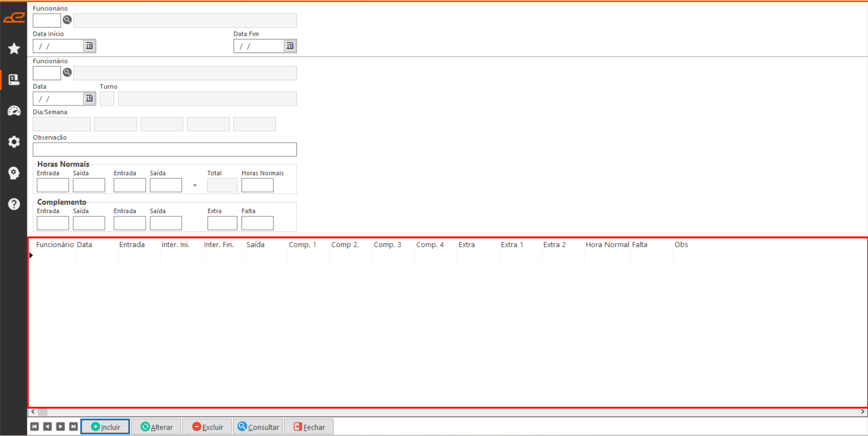
Task: Open the Data Início calendar picker
Action: [x=89, y=46]
